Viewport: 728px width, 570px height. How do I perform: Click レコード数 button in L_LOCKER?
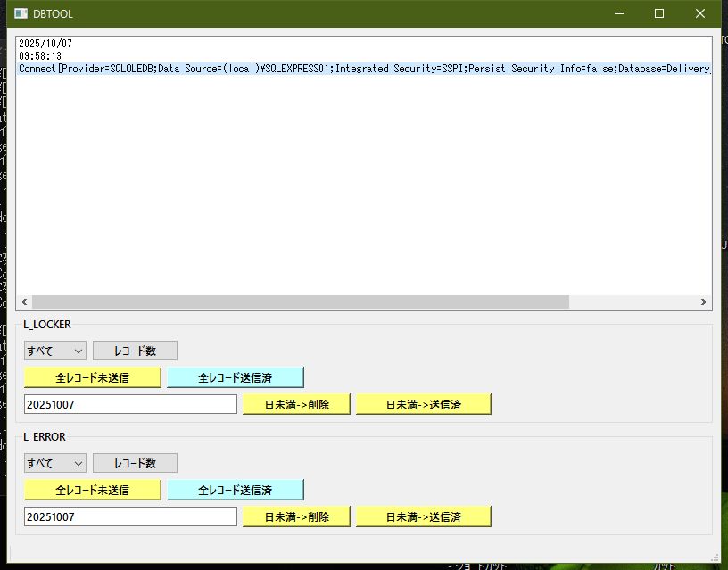point(135,351)
